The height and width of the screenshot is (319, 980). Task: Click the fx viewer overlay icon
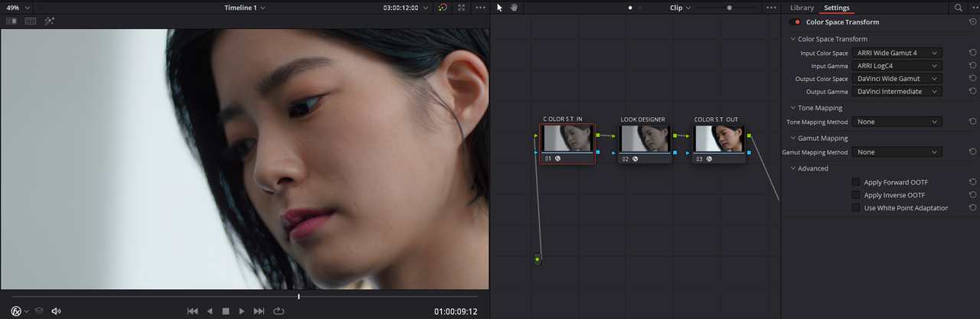[x=16, y=311]
